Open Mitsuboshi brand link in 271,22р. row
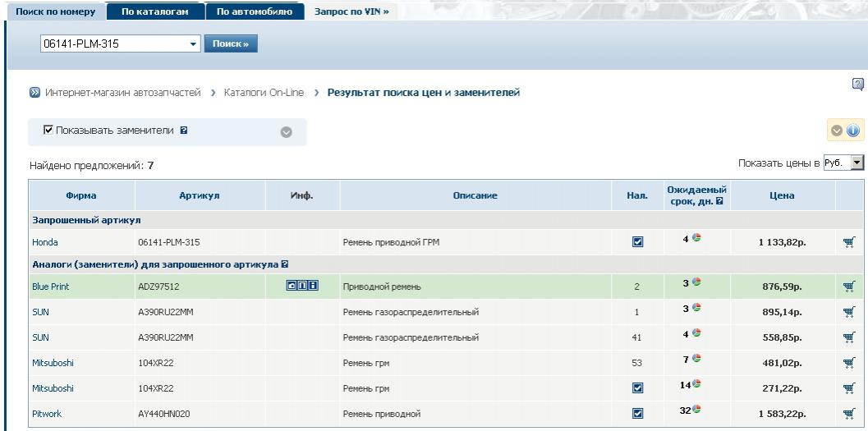Viewport: 868px width, 431px height. pos(53,388)
